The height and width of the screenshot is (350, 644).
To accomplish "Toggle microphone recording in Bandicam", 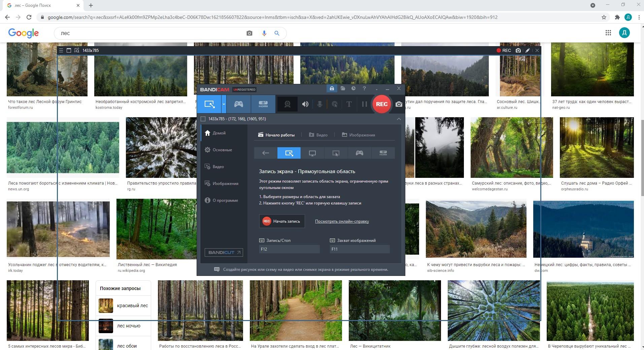I will coord(319,104).
